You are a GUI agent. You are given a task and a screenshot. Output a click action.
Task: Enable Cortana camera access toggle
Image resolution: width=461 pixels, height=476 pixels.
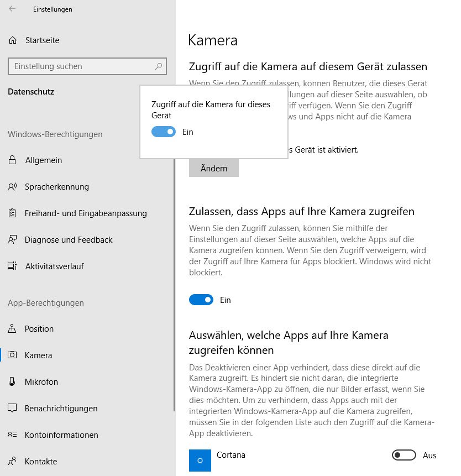coord(404,455)
